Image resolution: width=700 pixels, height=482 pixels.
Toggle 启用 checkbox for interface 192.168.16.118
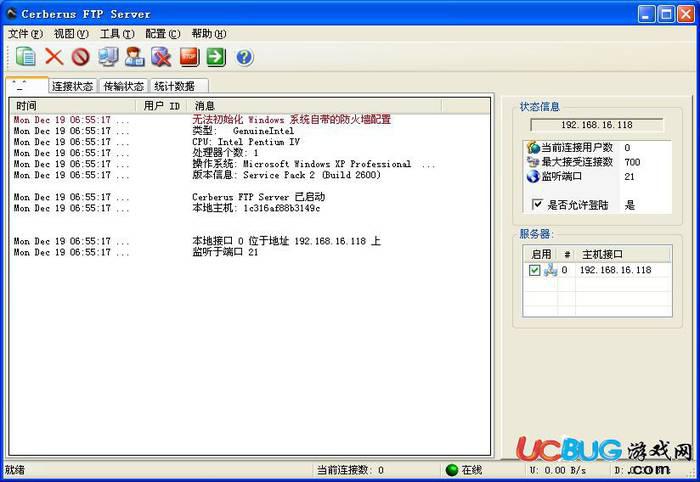click(534, 270)
